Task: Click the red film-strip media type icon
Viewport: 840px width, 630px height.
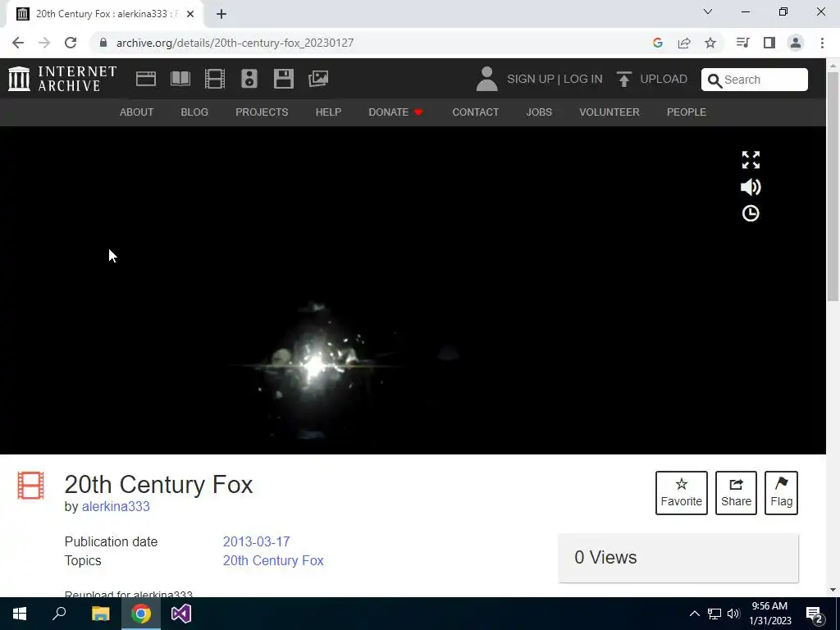Action: [x=30, y=486]
